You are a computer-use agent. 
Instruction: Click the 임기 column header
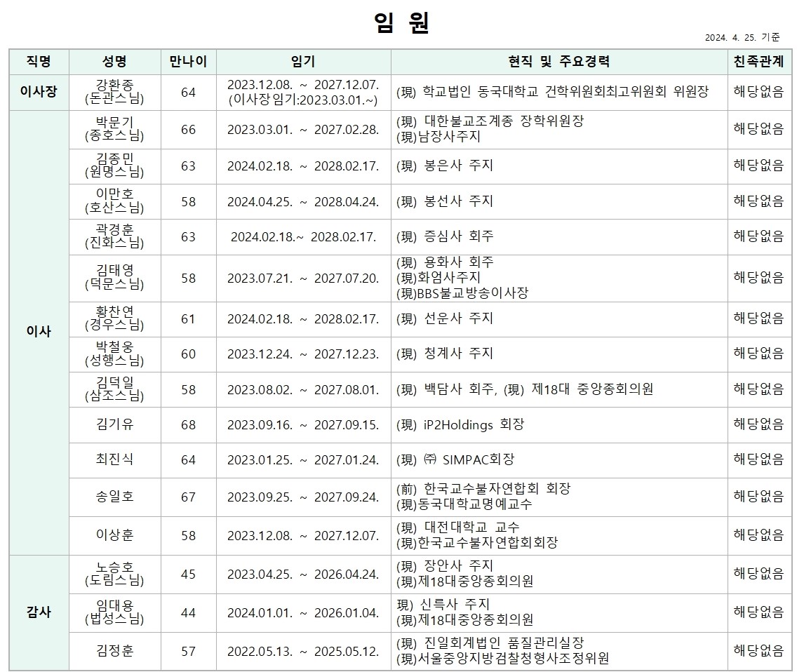303,61
